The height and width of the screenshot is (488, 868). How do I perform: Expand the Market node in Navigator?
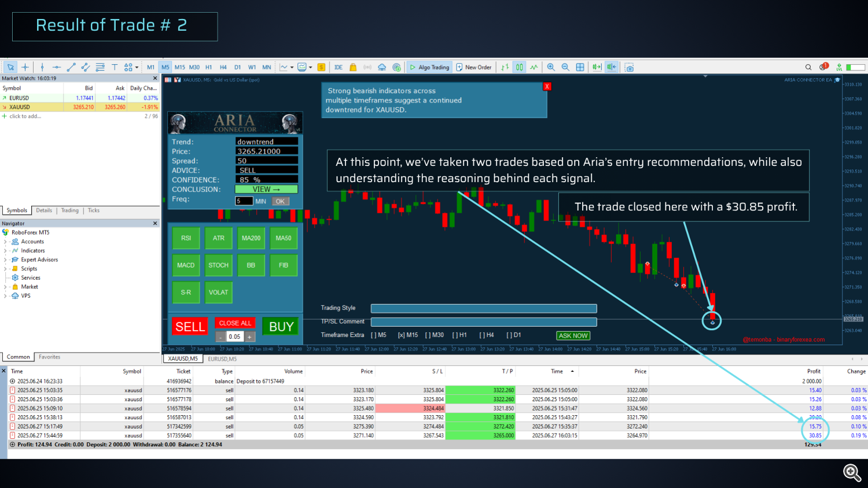coord(5,287)
